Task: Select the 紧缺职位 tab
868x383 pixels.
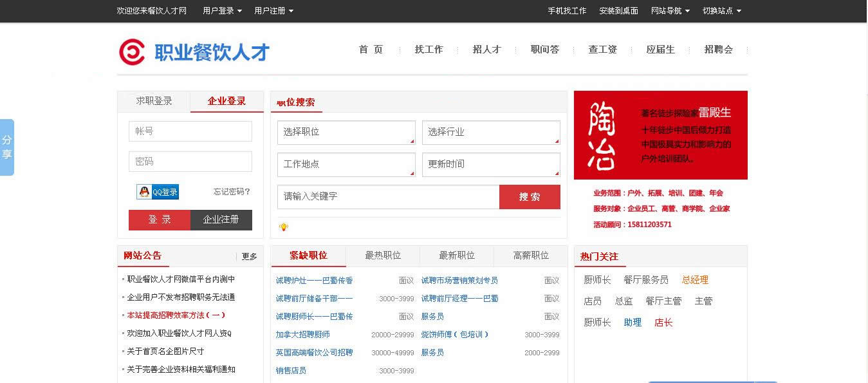Action: tap(308, 256)
